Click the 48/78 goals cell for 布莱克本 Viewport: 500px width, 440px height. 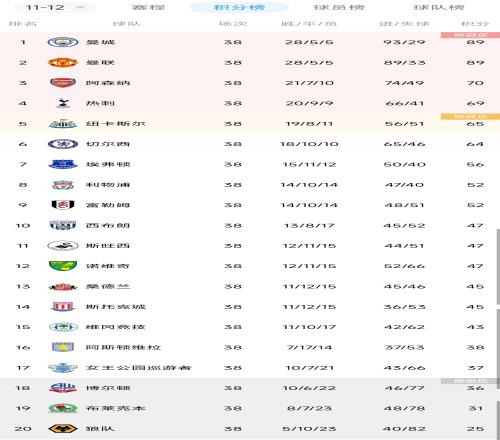pos(404,408)
